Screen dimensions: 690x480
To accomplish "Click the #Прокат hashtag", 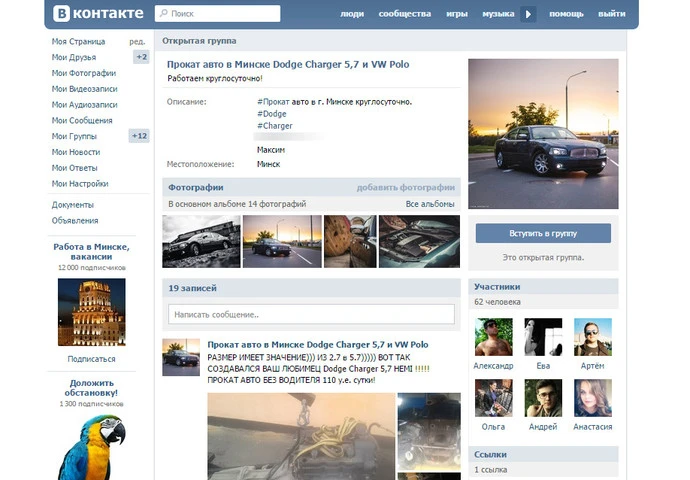I will (x=273, y=102).
